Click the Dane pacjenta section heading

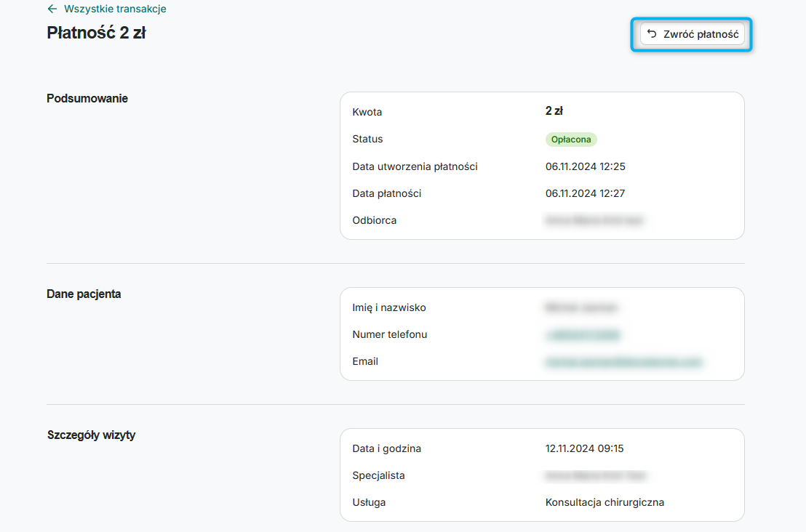click(84, 294)
